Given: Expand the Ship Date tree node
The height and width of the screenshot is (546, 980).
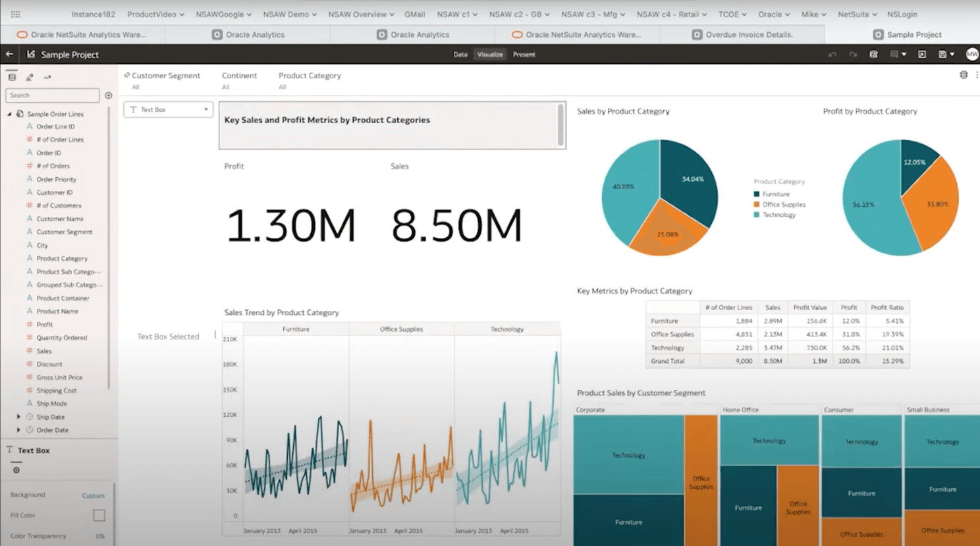Looking at the screenshot, I should (x=18, y=417).
